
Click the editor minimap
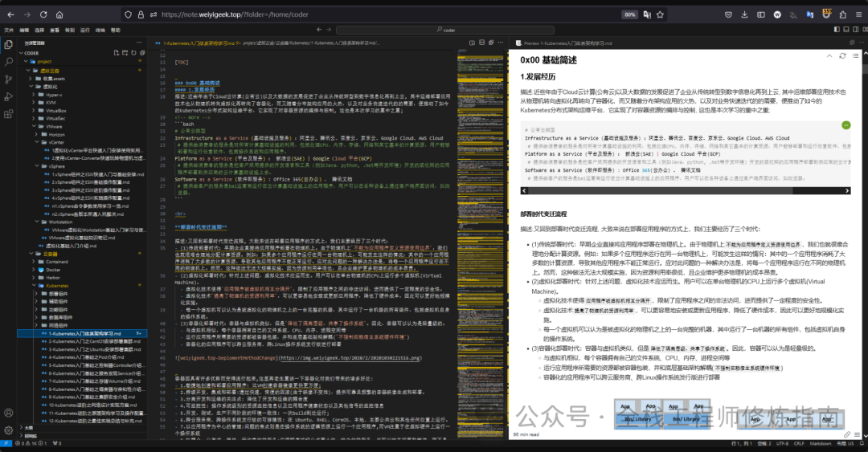[481, 243]
